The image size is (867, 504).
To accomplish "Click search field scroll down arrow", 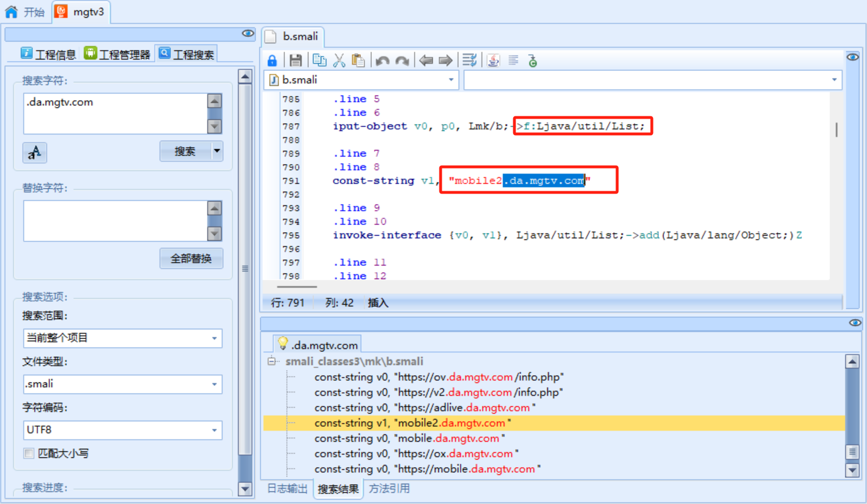I will pos(214,126).
